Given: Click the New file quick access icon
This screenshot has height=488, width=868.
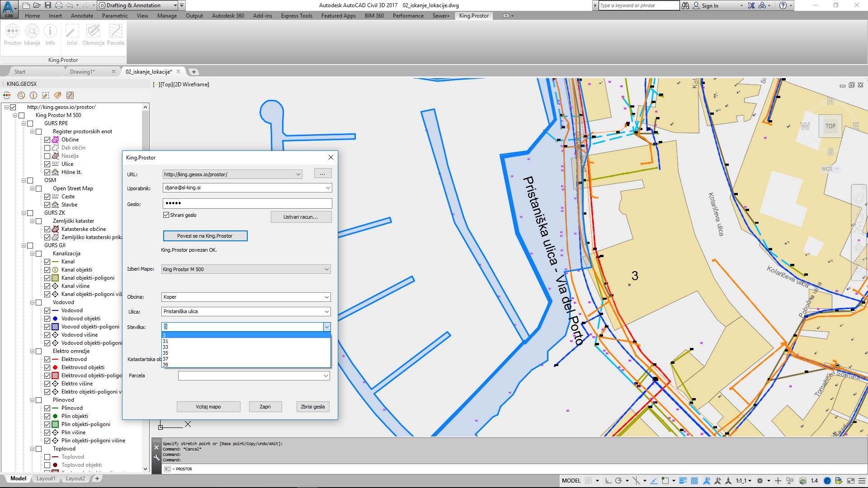Looking at the screenshot, I should [x=26, y=5].
